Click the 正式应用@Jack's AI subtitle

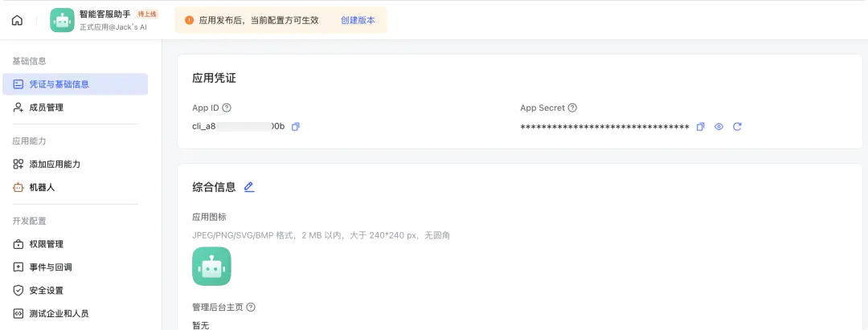(x=113, y=27)
